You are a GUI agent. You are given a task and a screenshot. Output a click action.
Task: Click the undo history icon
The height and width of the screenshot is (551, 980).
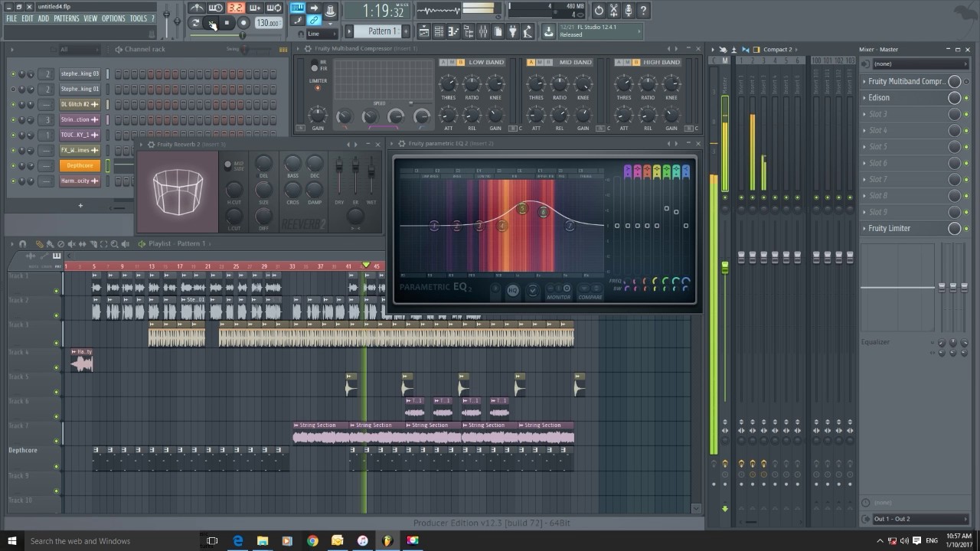coord(598,10)
